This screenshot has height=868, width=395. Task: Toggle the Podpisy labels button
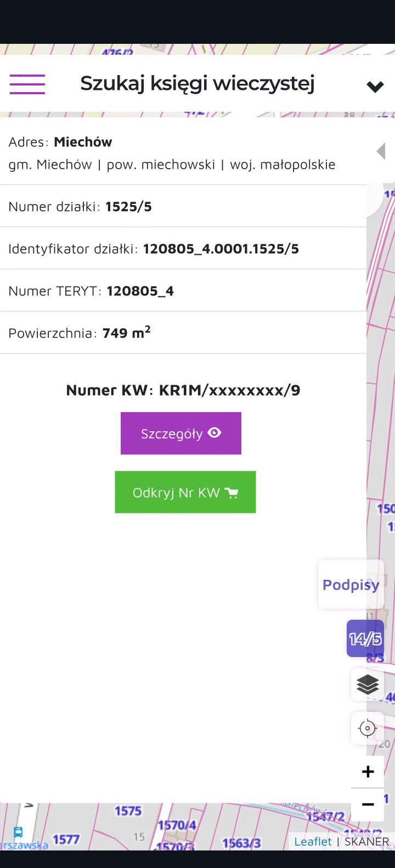[x=351, y=585]
